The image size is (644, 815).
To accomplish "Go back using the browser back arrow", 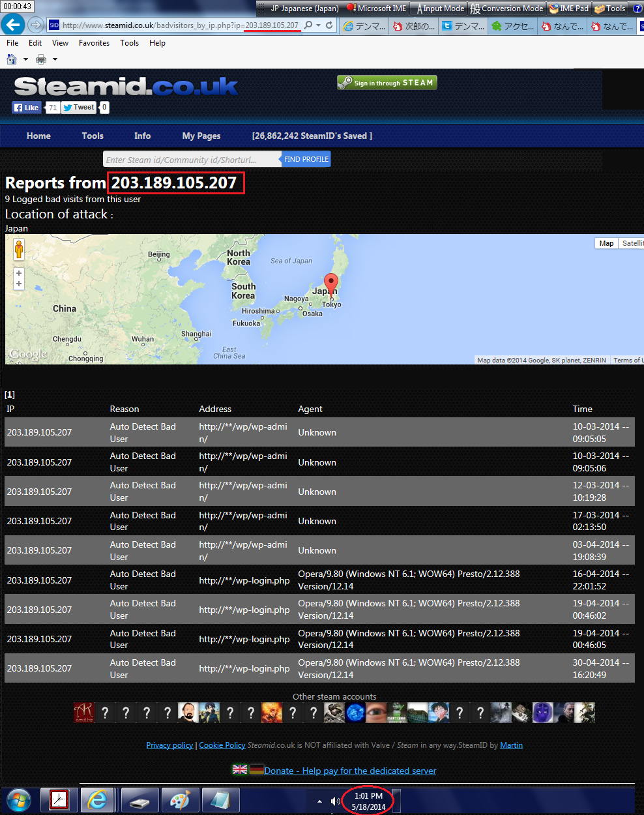I will click(12, 25).
